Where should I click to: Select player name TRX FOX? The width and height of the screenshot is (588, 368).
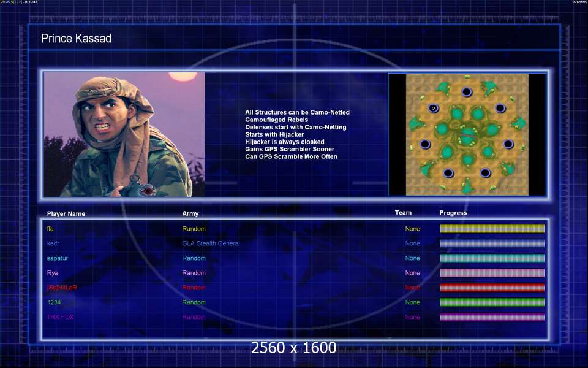60,317
